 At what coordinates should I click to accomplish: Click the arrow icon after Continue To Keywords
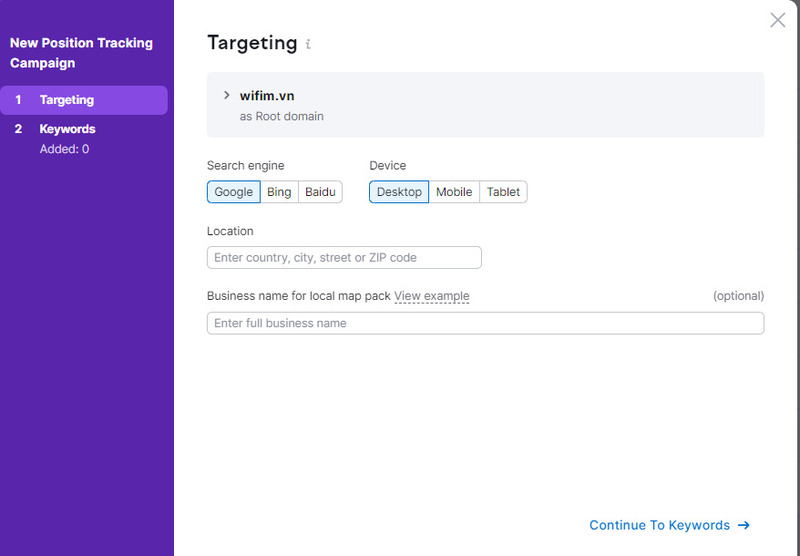click(x=743, y=525)
